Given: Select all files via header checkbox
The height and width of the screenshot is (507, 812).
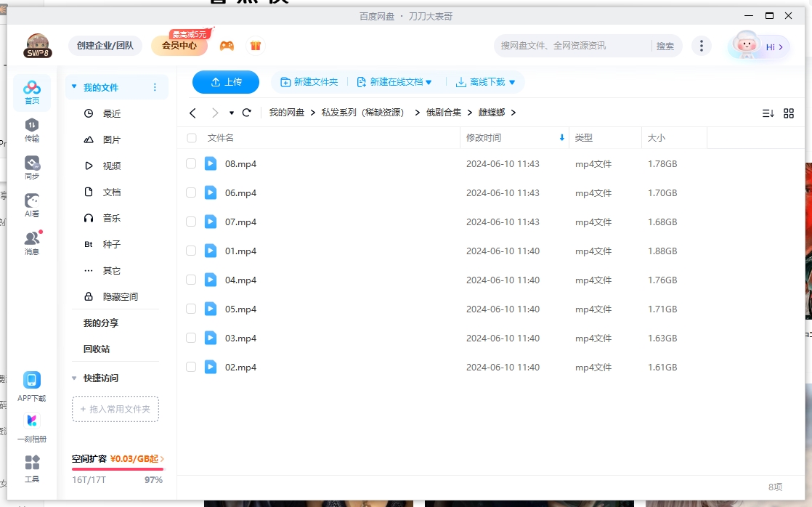Looking at the screenshot, I should [x=191, y=137].
